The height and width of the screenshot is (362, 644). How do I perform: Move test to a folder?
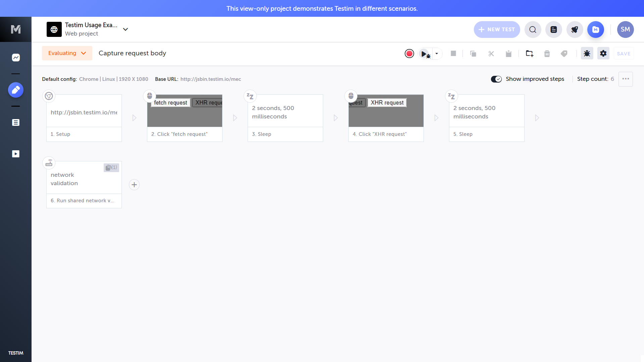click(529, 53)
